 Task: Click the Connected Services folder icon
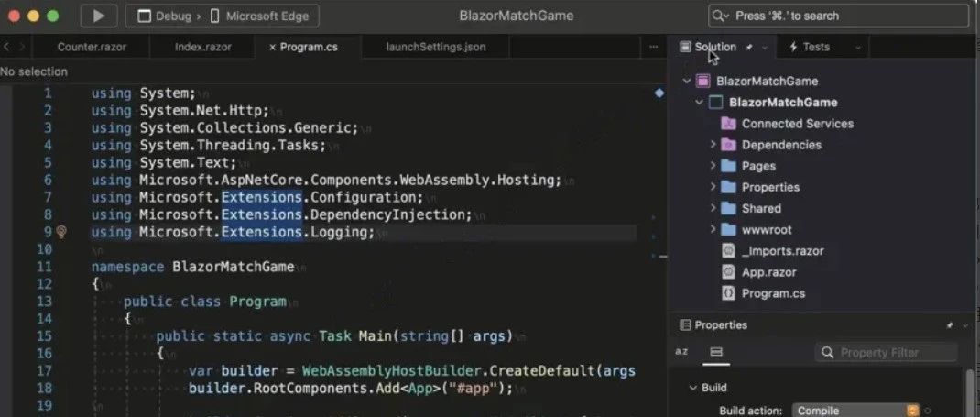pyautogui.click(x=728, y=123)
